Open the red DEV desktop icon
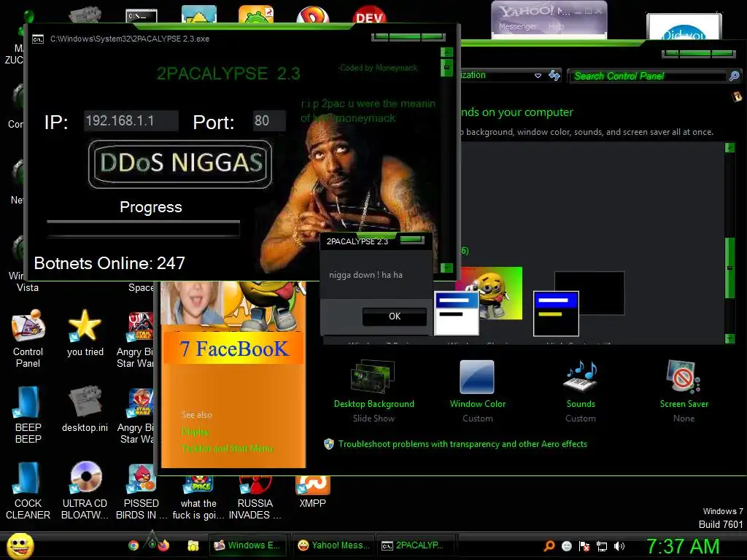The height and width of the screenshot is (560, 747). (370, 15)
